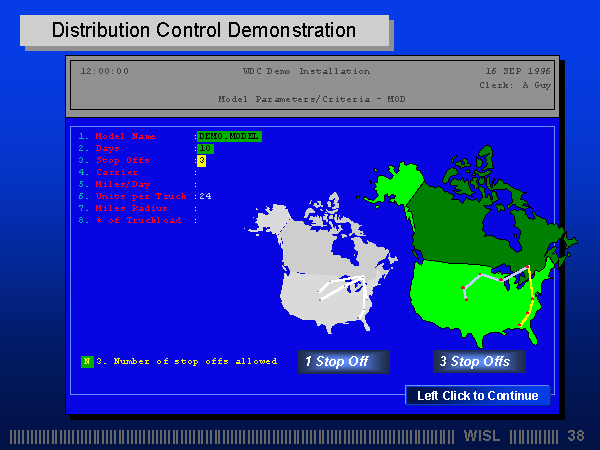The width and height of the screenshot is (600, 450).
Task: Select the Units per Truck label
Action: pyautogui.click(x=141, y=196)
